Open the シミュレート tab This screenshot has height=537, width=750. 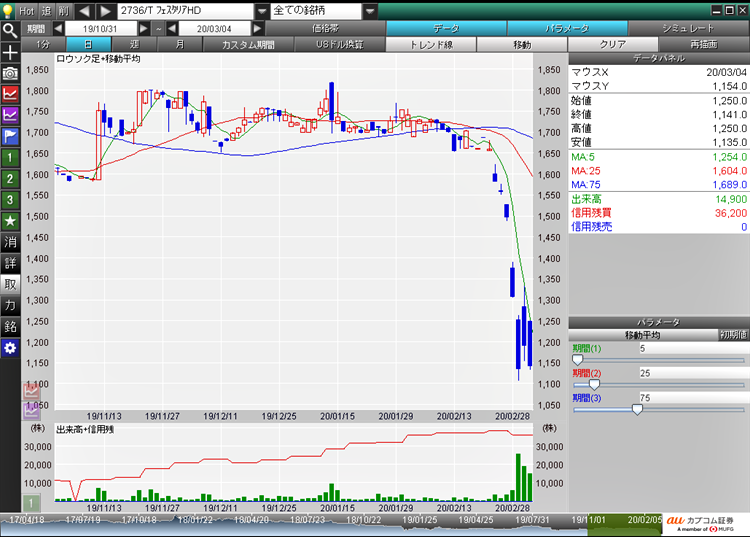pos(689,29)
